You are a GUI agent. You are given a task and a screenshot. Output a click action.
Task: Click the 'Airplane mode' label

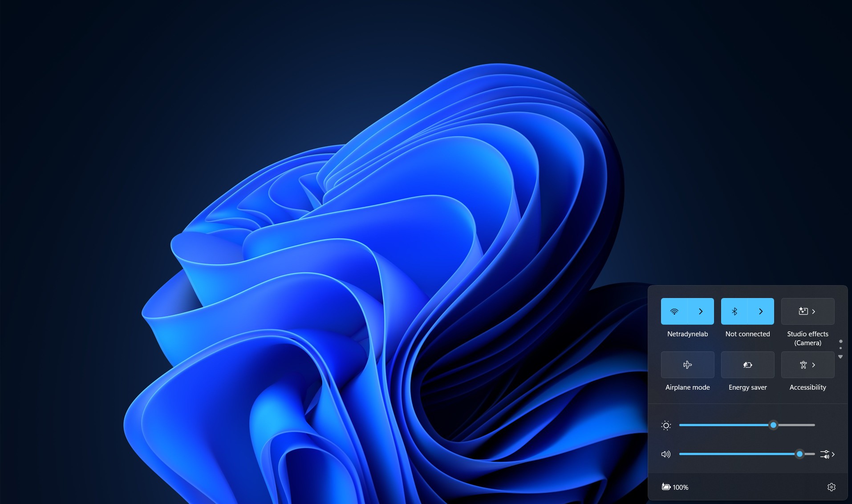687,387
